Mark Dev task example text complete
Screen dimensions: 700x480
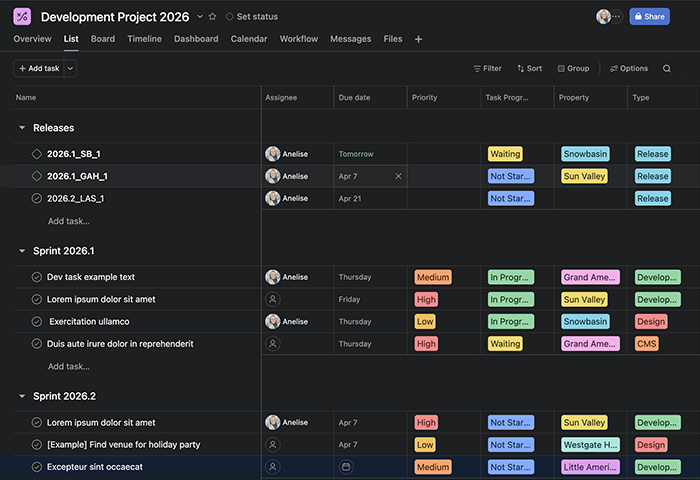click(37, 277)
